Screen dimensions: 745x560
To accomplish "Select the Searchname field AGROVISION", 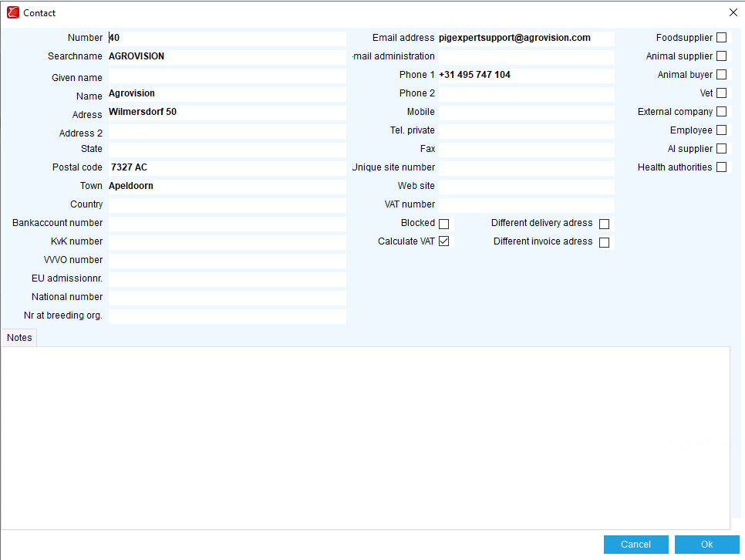I will pyautogui.click(x=227, y=57).
